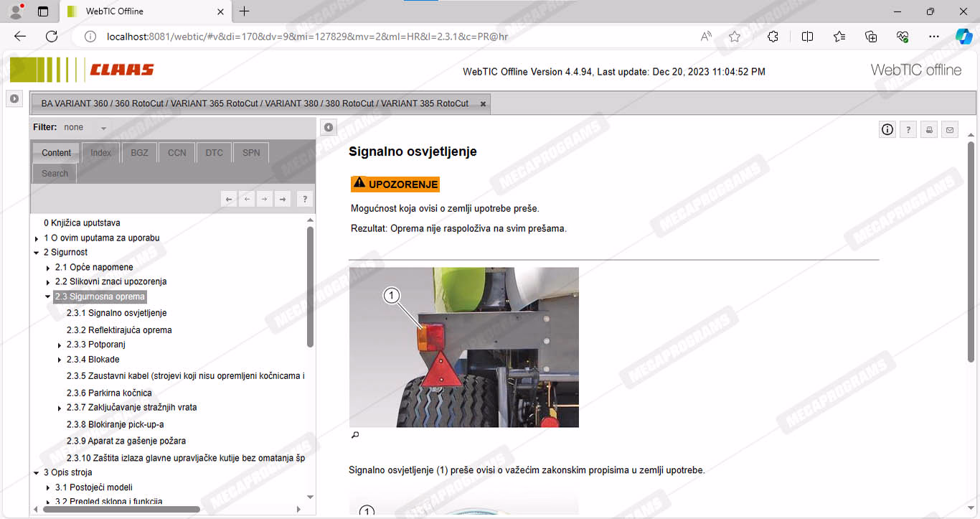Open the SPN tab
This screenshot has height=519, width=980.
coord(251,153)
